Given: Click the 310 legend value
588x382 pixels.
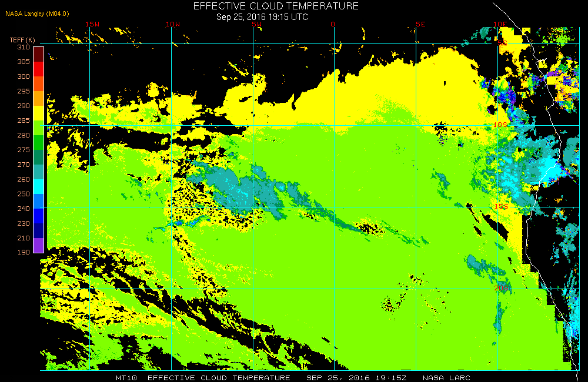Looking at the screenshot, I should (x=24, y=47).
